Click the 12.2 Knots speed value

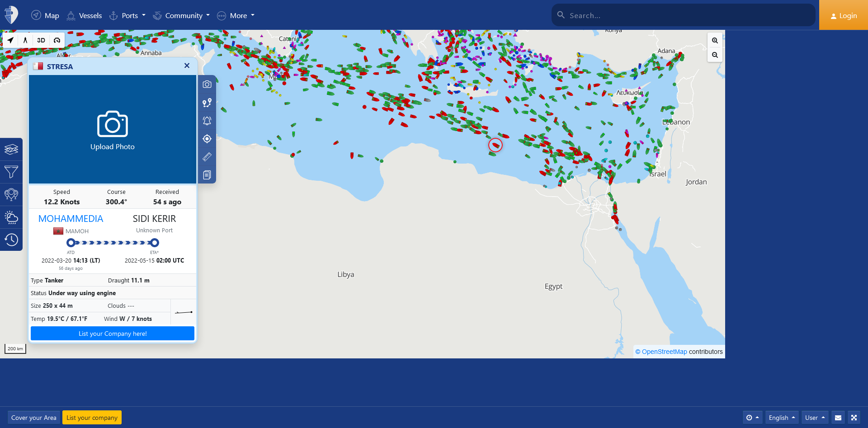pyautogui.click(x=62, y=202)
